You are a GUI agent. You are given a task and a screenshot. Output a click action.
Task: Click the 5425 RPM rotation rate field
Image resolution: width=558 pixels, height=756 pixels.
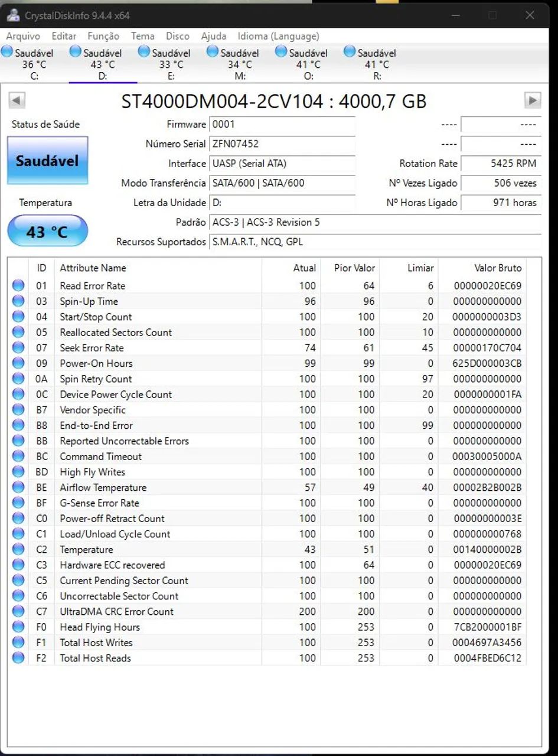501,164
